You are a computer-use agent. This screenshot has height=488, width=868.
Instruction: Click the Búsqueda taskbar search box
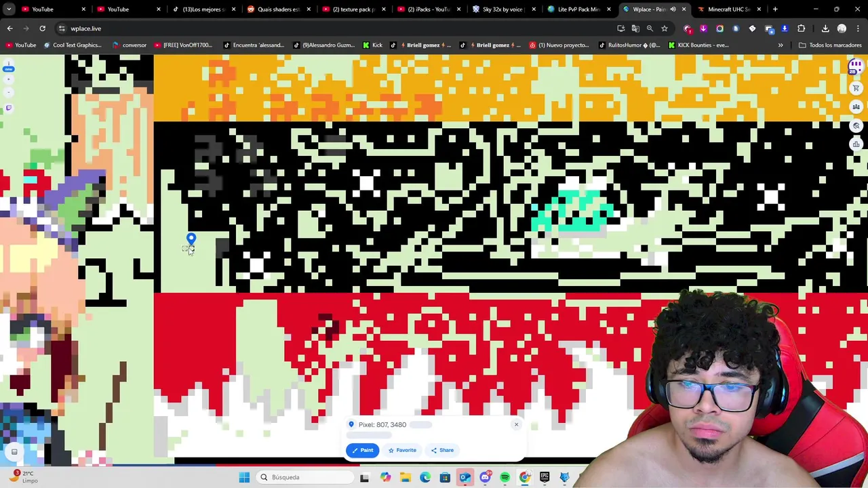(x=303, y=477)
